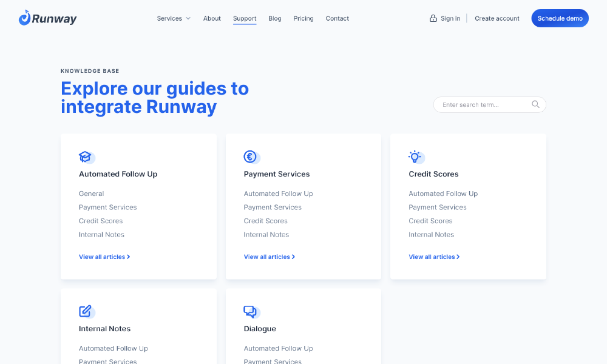Click Internal Notes link in Credit Scores card
This screenshot has height=364, width=607.
(431, 234)
